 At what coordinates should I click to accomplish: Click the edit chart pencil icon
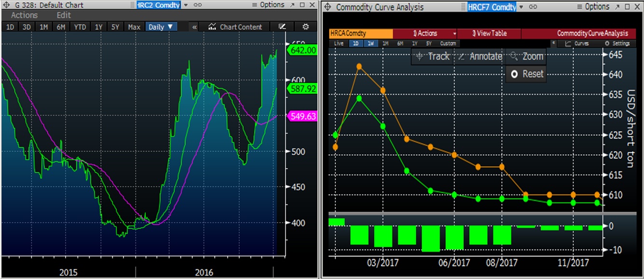click(282, 27)
